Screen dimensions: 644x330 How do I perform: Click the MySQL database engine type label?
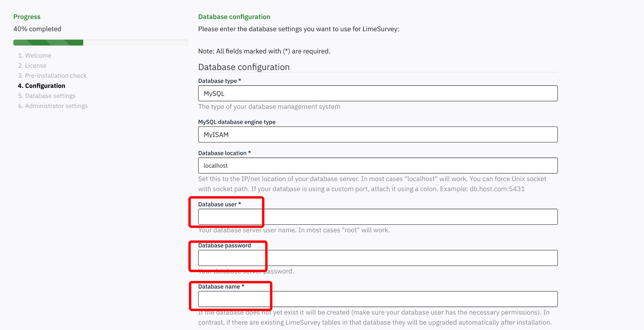pos(237,122)
